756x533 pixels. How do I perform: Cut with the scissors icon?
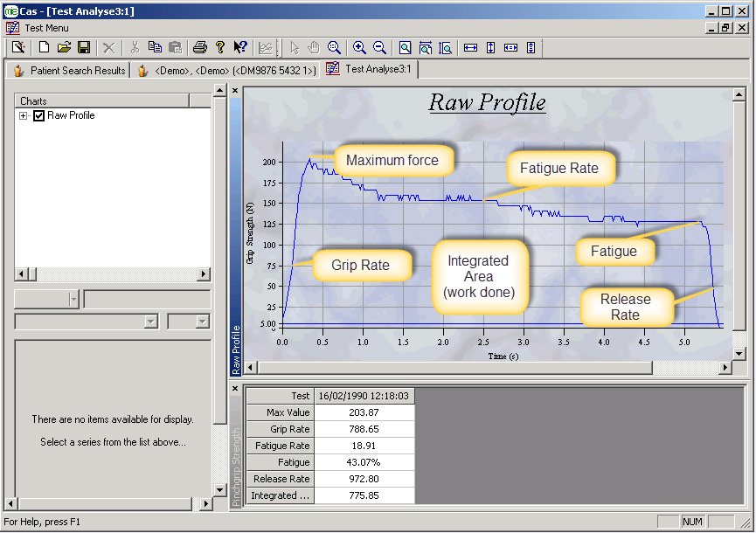click(135, 47)
